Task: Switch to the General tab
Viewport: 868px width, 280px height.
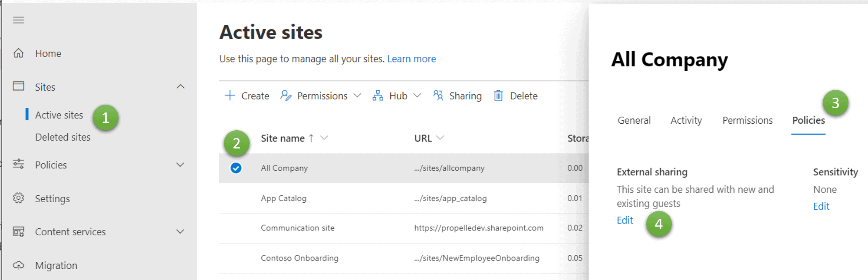Action: [634, 120]
